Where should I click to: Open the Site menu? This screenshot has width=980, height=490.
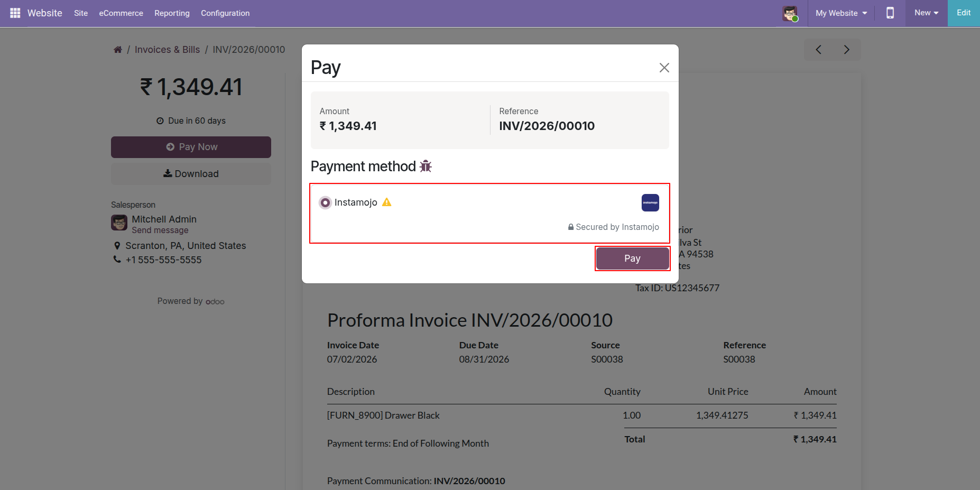point(81,13)
